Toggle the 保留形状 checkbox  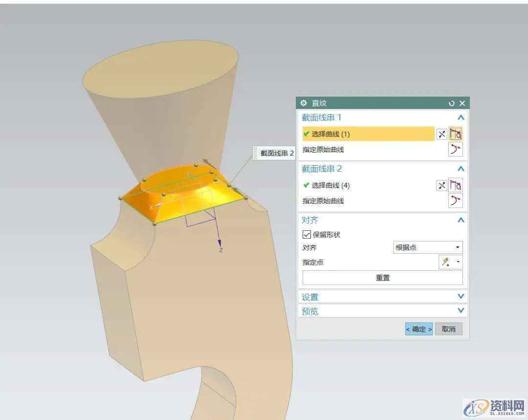tap(307, 235)
